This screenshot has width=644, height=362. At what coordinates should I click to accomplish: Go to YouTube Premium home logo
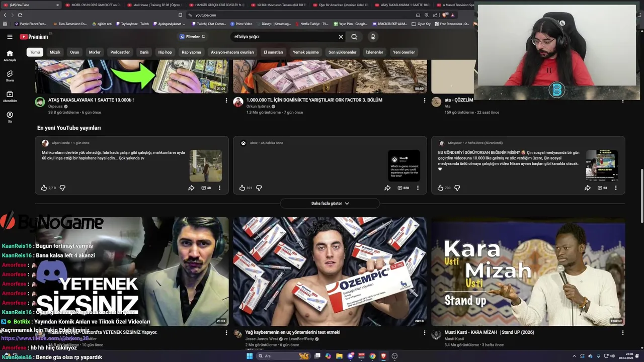(x=34, y=37)
